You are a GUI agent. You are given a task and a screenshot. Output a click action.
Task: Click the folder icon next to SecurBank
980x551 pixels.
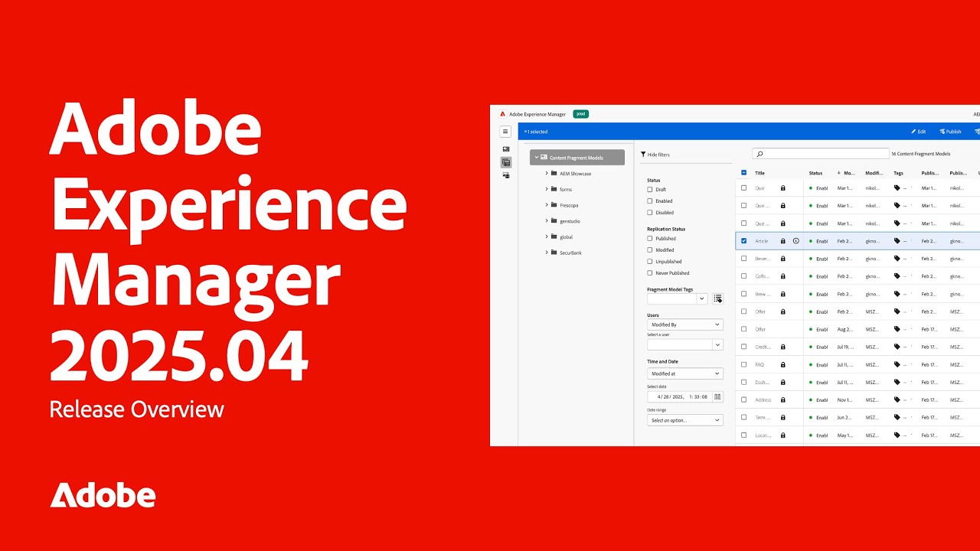click(554, 253)
